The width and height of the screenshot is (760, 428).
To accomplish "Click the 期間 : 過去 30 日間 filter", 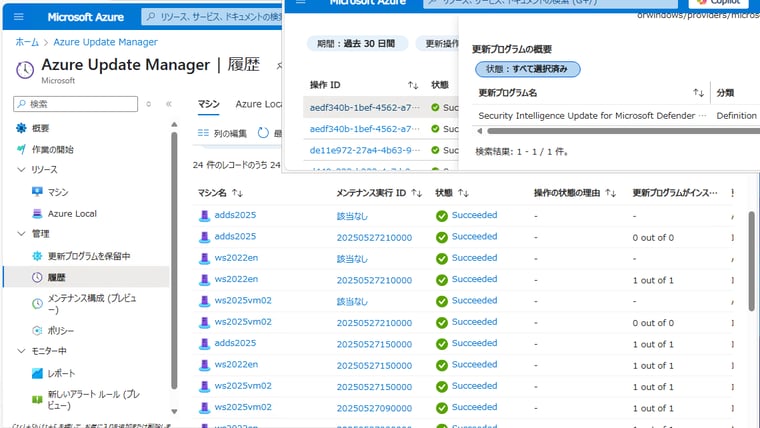I will coord(356,44).
